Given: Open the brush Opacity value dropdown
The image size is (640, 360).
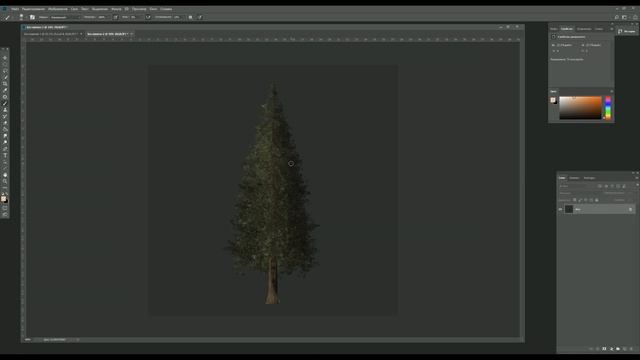Looking at the screenshot, I should point(103,17).
